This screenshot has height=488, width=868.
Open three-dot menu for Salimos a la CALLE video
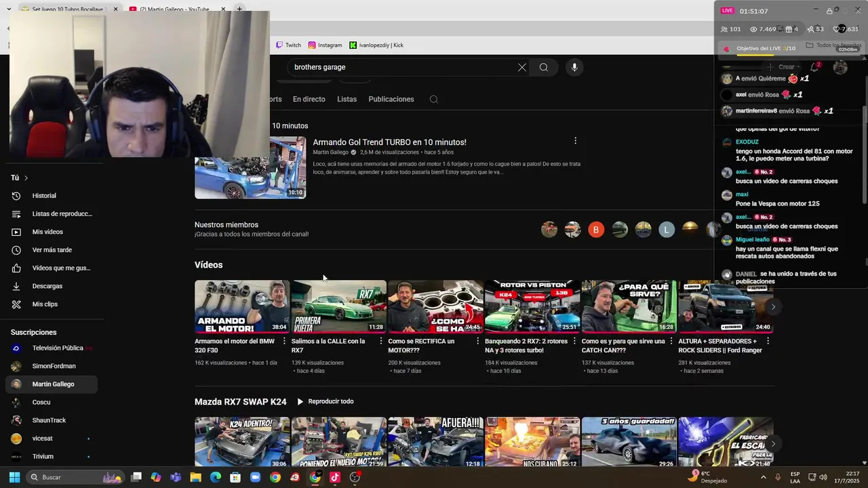381,342
